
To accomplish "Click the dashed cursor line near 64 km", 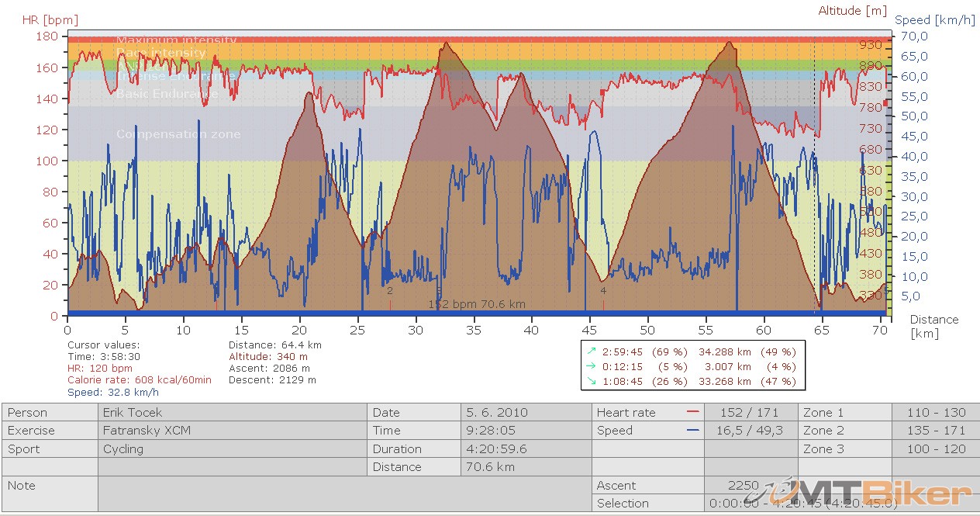I will coord(814,194).
